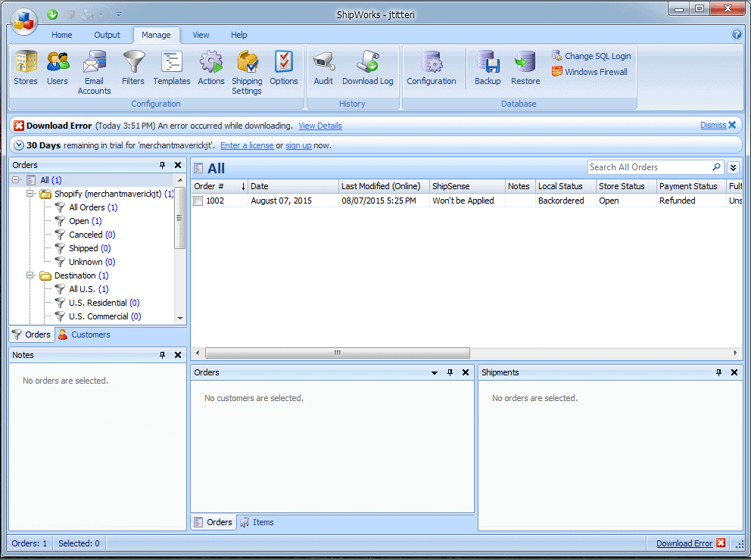Open database Configuration
Screen dimensions: 751x560
click(x=432, y=68)
